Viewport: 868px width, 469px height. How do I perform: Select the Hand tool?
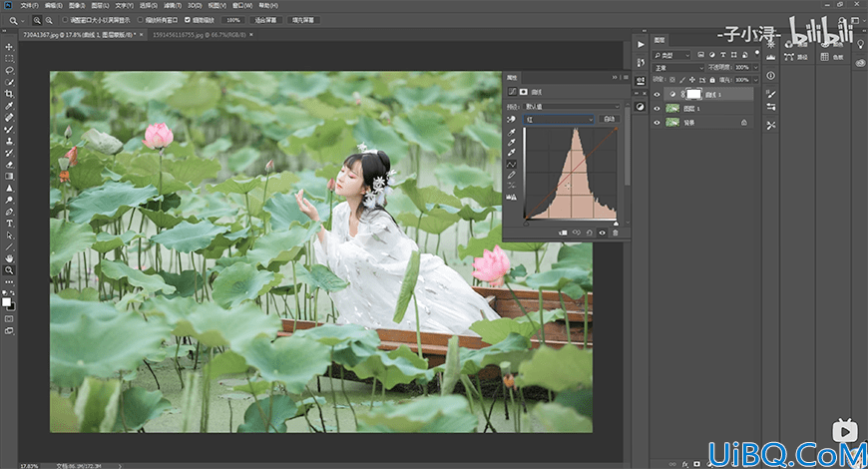tap(9, 258)
